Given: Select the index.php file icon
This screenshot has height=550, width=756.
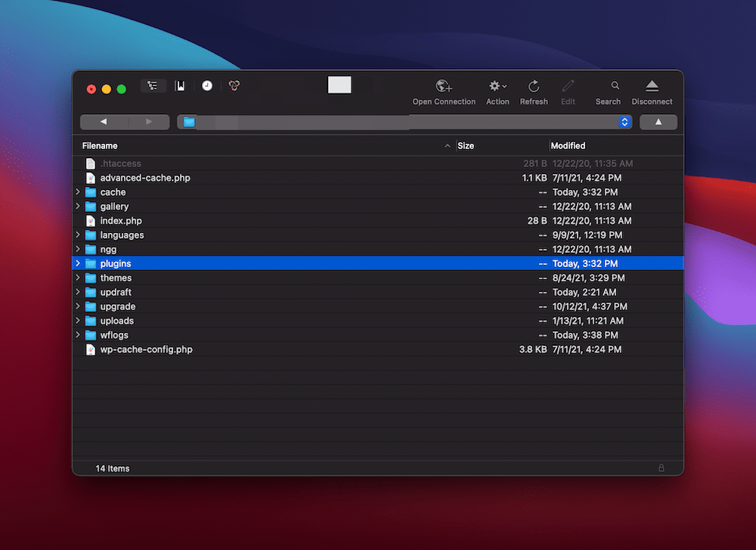Looking at the screenshot, I should (x=90, y=221).
